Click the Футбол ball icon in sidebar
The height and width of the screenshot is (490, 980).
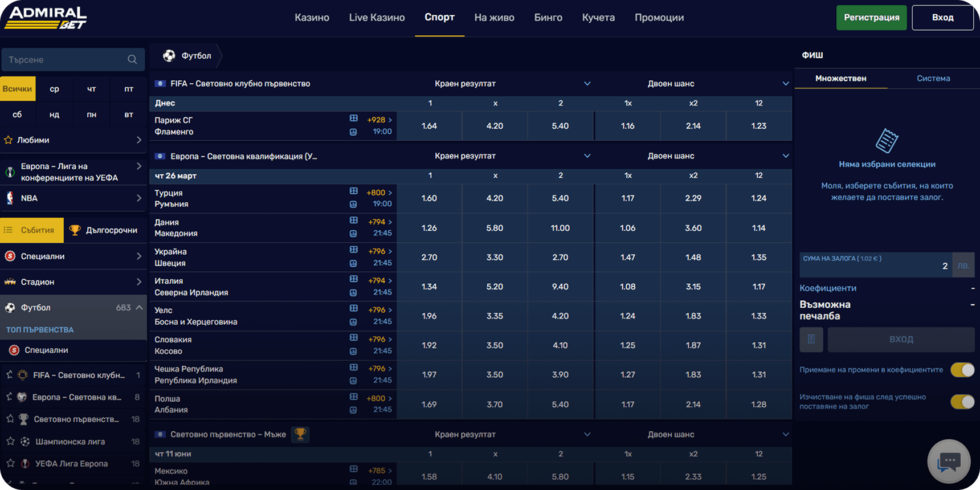10,308
